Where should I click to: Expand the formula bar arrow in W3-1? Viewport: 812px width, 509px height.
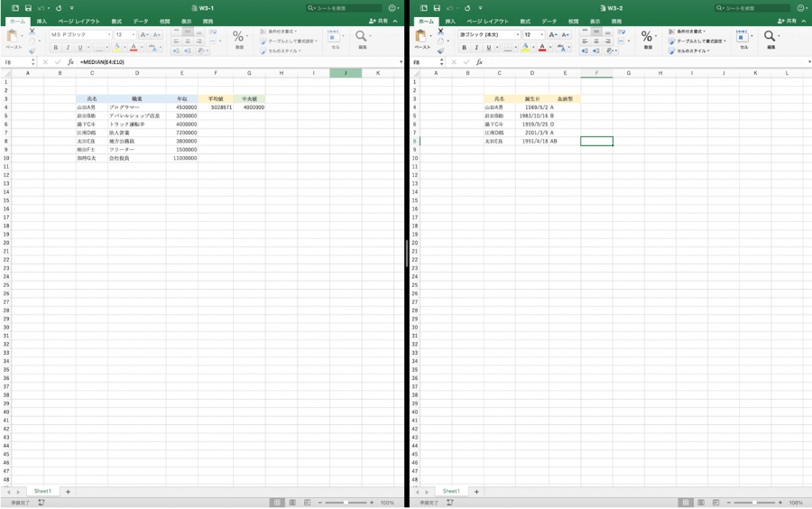tap(401, 62)
